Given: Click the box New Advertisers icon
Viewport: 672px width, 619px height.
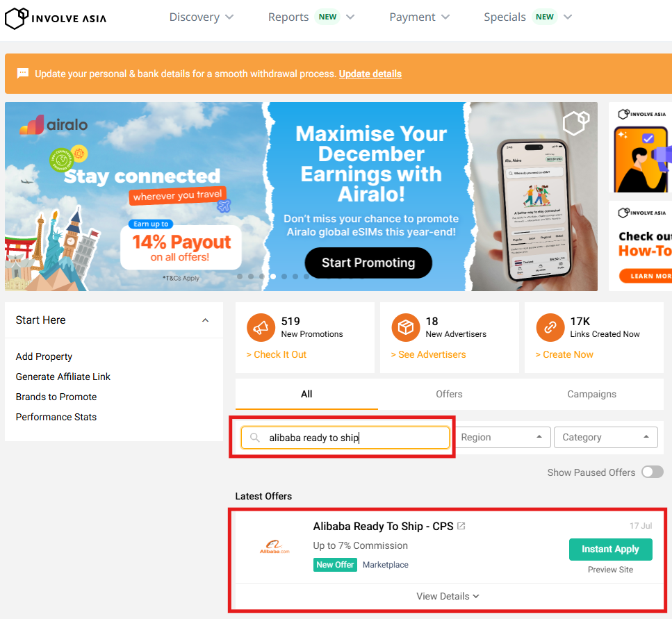Looking at the screenshot, I should coord(405,327).
